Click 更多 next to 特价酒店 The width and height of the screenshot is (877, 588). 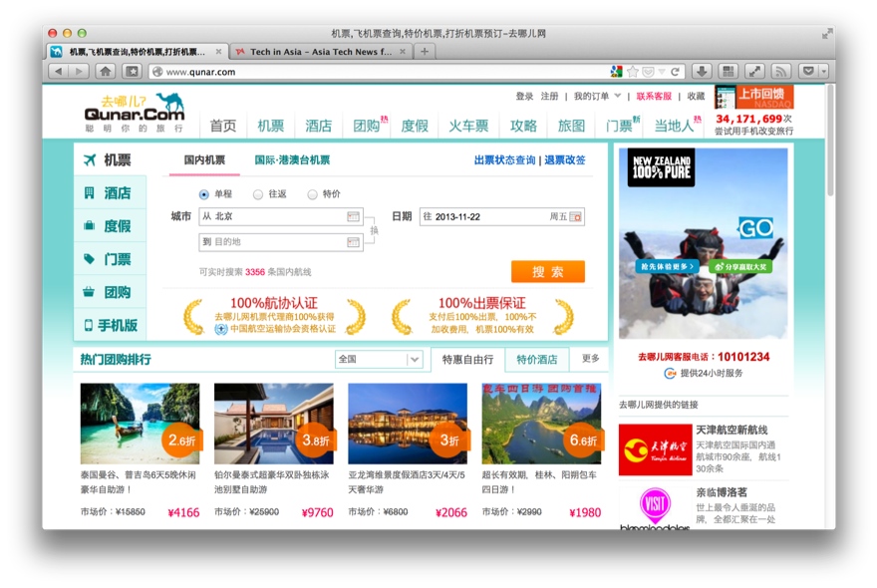591,359
